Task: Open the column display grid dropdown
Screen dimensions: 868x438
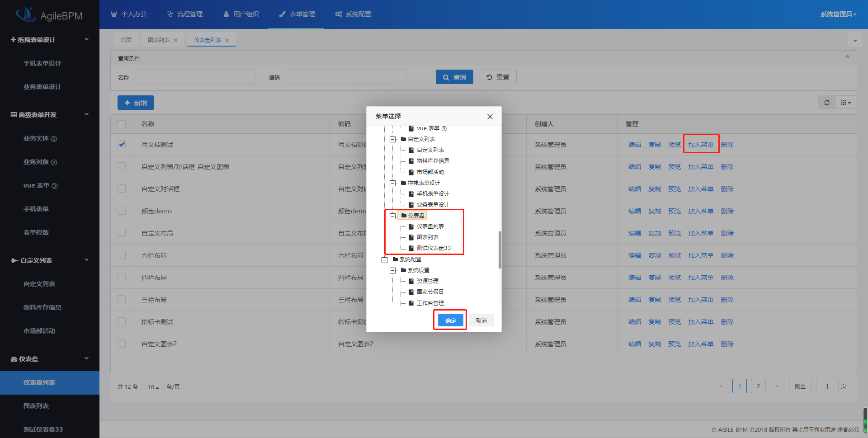Action: (x=846, y=103)
